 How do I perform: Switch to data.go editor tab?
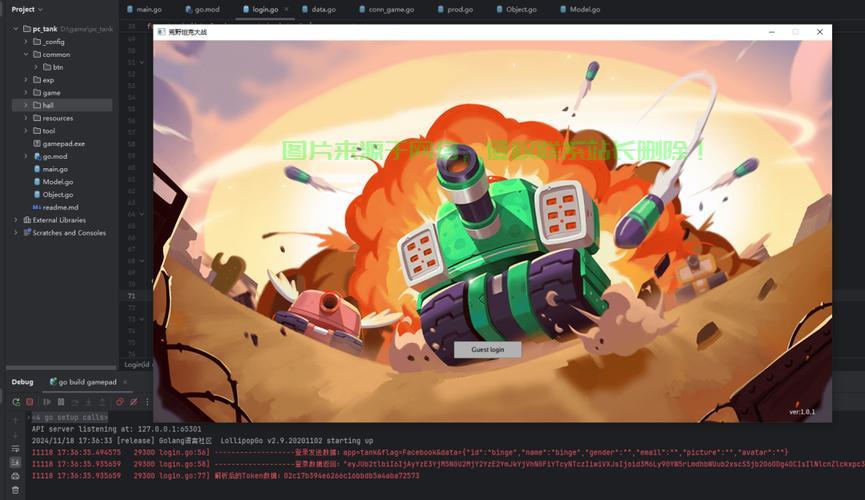coord(319,9)
